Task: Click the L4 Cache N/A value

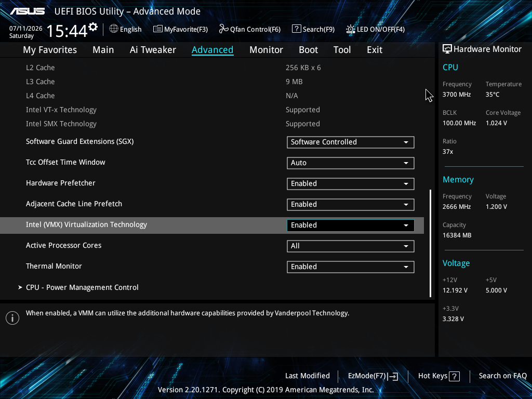Action: coord(292,96)
